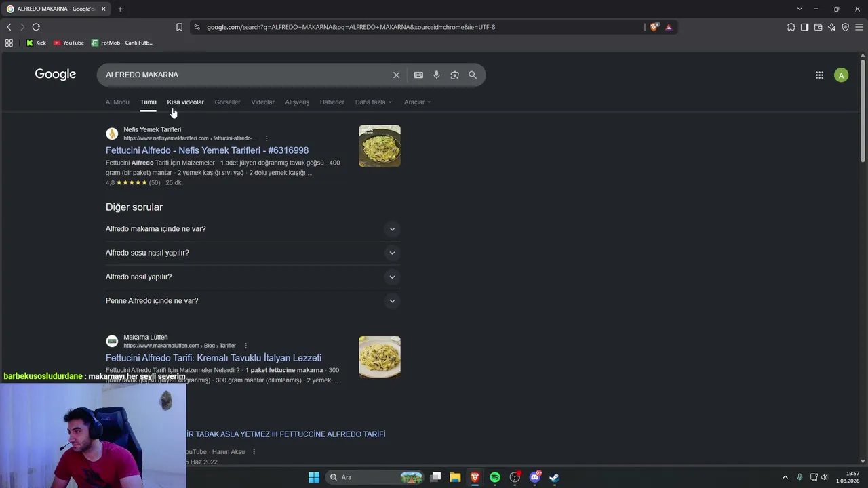The height and width of the screenshot is (488, 868).
Task: Switch to the Görseller tab
Action: (x=227, y=102)
